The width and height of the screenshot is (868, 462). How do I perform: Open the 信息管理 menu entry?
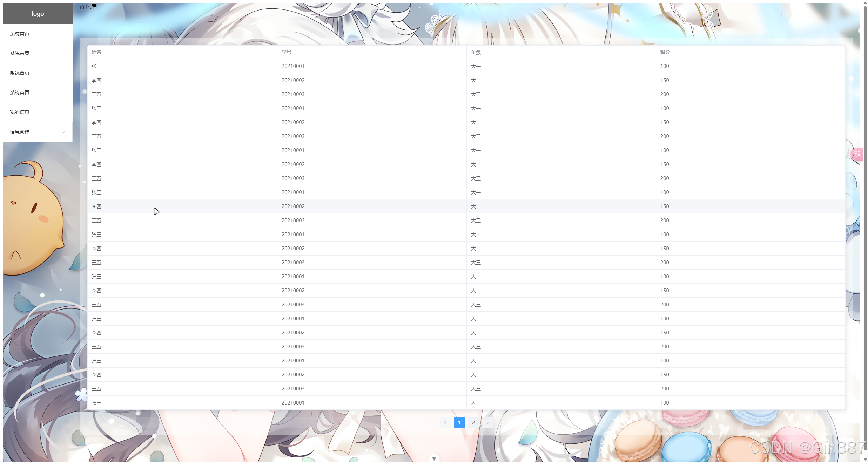20,132
